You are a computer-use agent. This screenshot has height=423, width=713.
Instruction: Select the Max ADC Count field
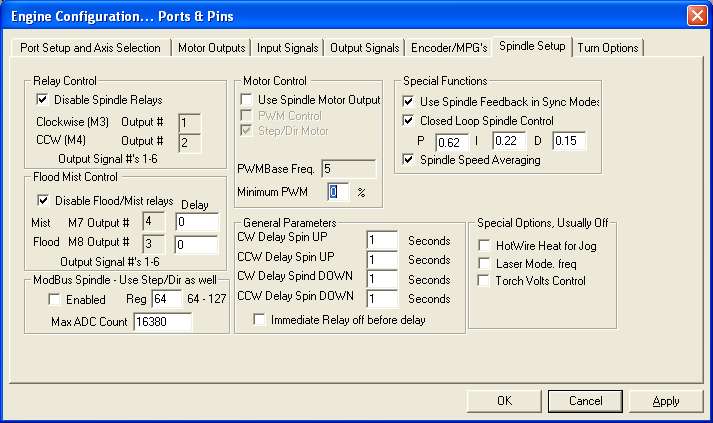point(163,322)
